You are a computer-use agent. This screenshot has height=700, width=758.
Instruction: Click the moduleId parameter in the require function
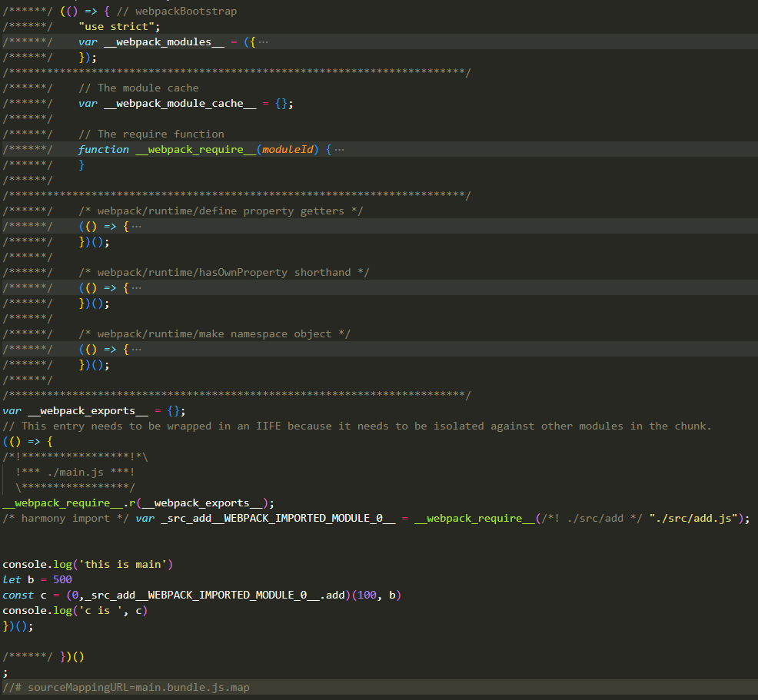[288, 150]
